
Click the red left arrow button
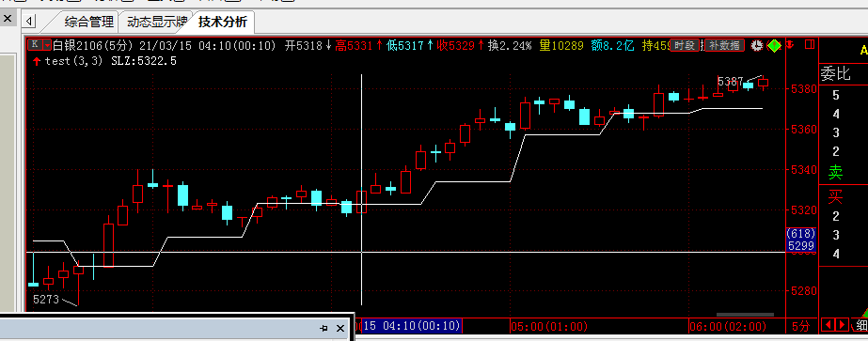(x=828, y=324)
